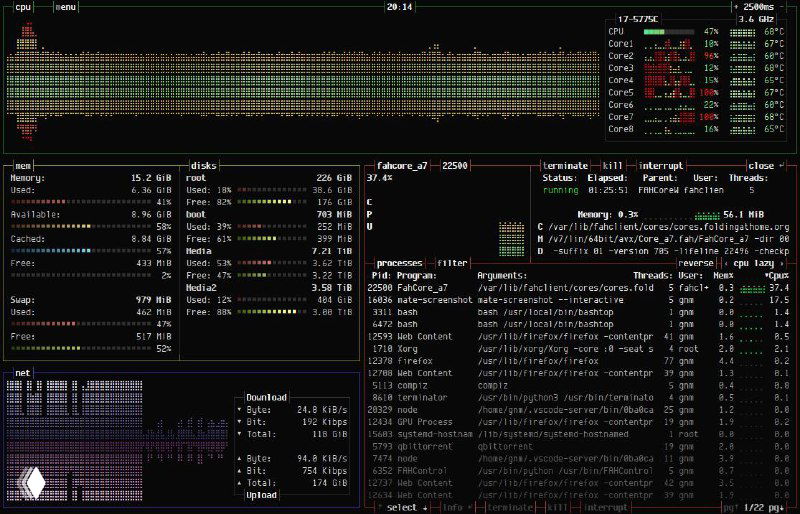
Task: Select node process pid 7474
Action: pos(579,459)
